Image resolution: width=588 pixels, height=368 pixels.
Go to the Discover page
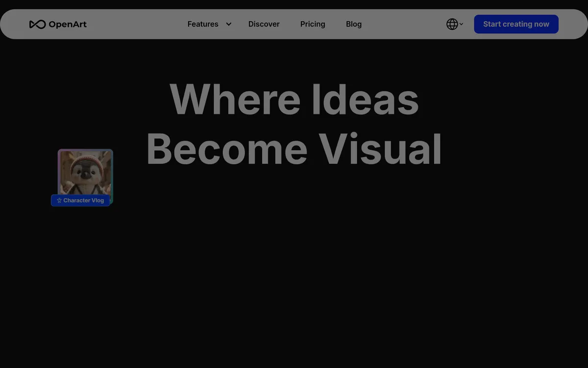pyautogui.click(x=264, y=24)
